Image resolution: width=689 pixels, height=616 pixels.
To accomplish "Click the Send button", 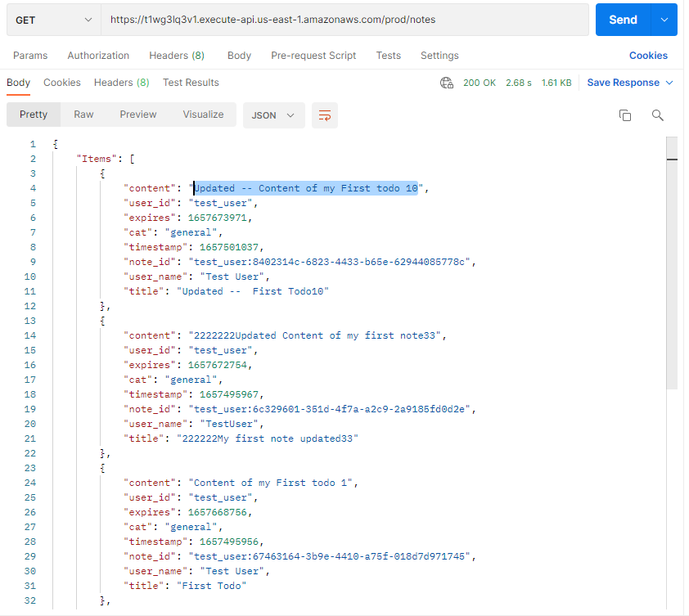I will [623, 20].
